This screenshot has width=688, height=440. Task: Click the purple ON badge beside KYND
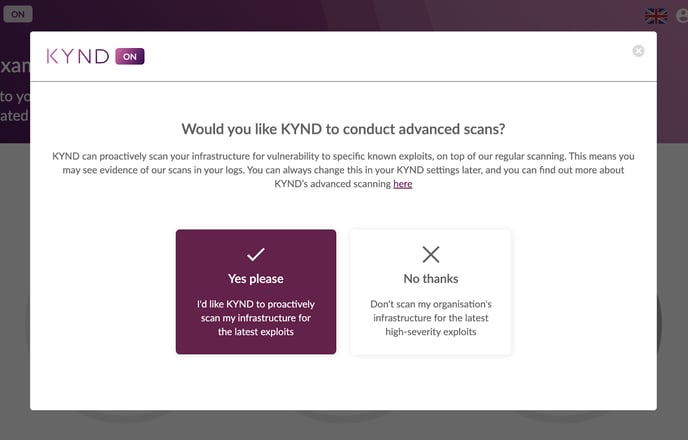(130, 57)
